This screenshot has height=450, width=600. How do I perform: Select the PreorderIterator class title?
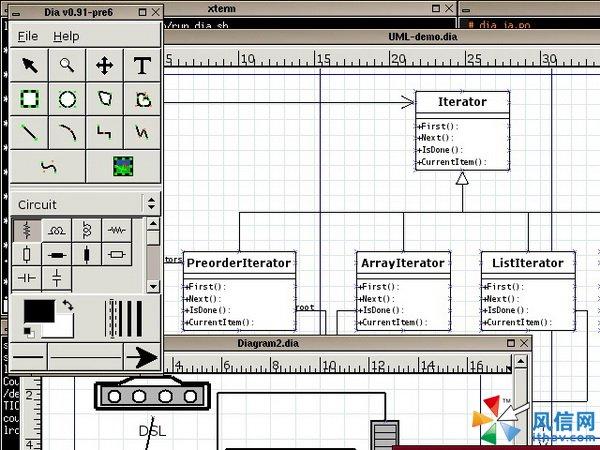click(x=239, y=263)
